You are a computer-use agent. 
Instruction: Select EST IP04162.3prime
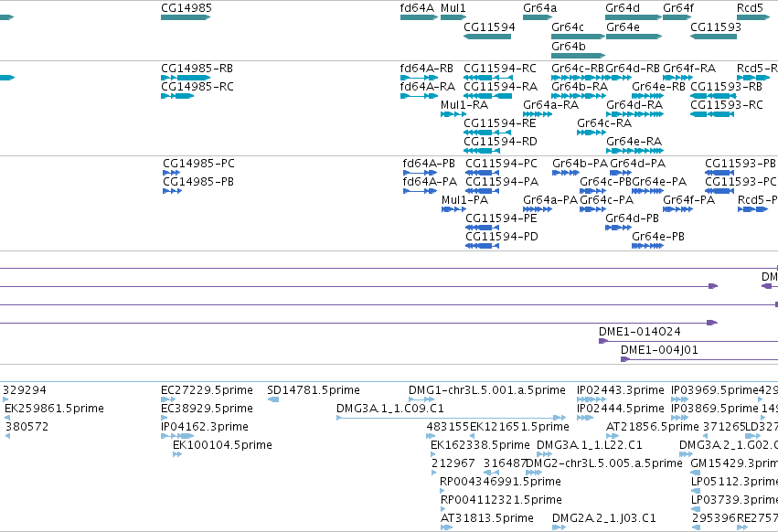click(x=177, y=436)
